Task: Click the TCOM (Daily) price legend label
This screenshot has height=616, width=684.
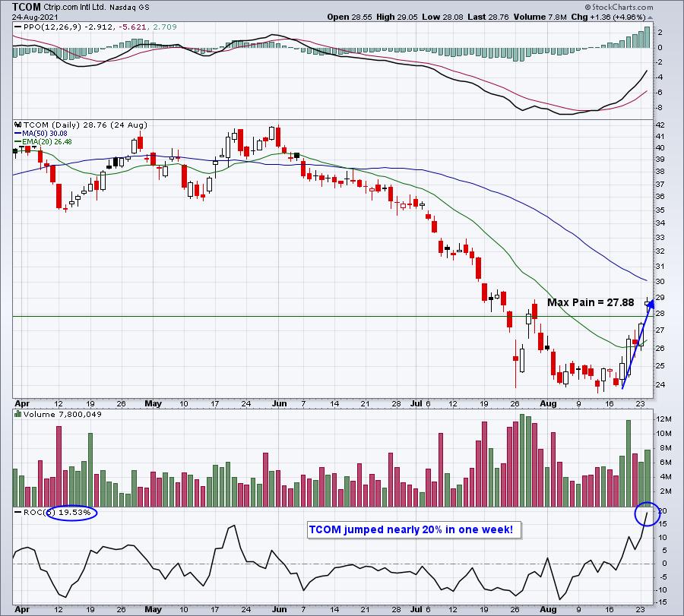Action: pos(82,124)
